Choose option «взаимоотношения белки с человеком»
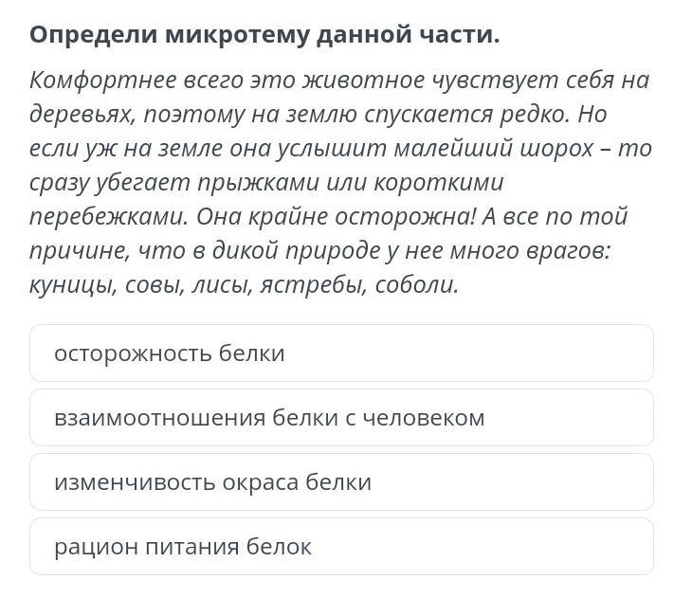 (341, 418)
